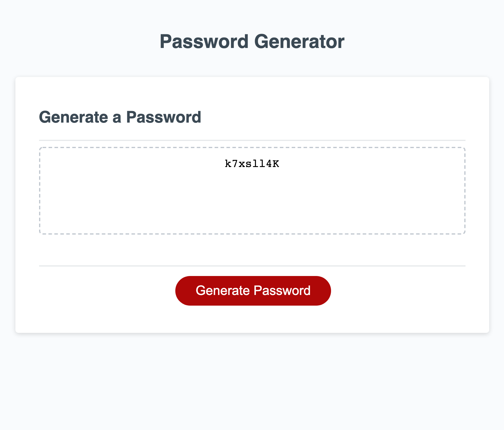Click the right edge of the password box

[x=464, y=190]
